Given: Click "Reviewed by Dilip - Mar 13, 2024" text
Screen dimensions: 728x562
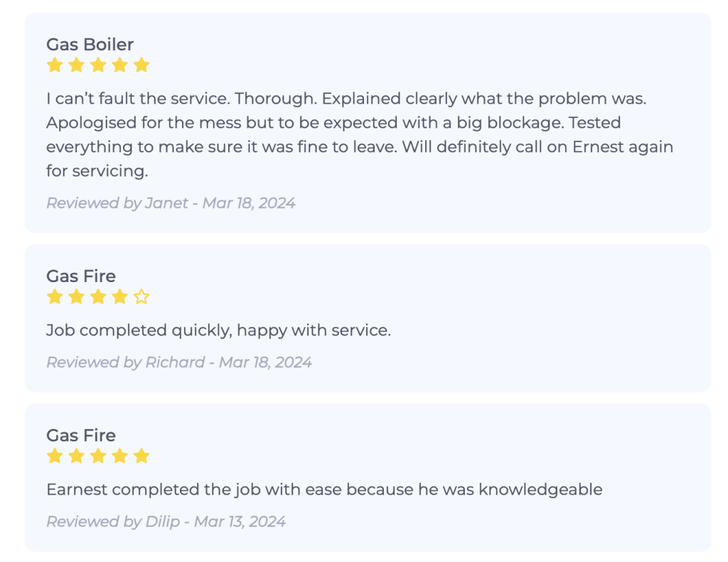Looking at the screenshot, I should (x=166, y=522).
